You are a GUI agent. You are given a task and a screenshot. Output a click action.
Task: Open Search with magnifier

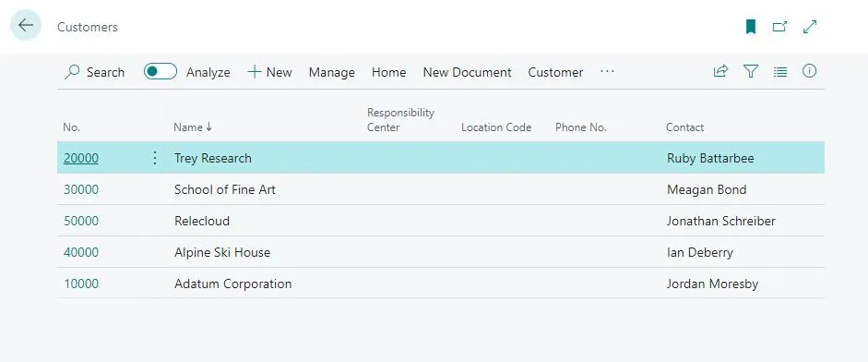[x=95, y=72]
